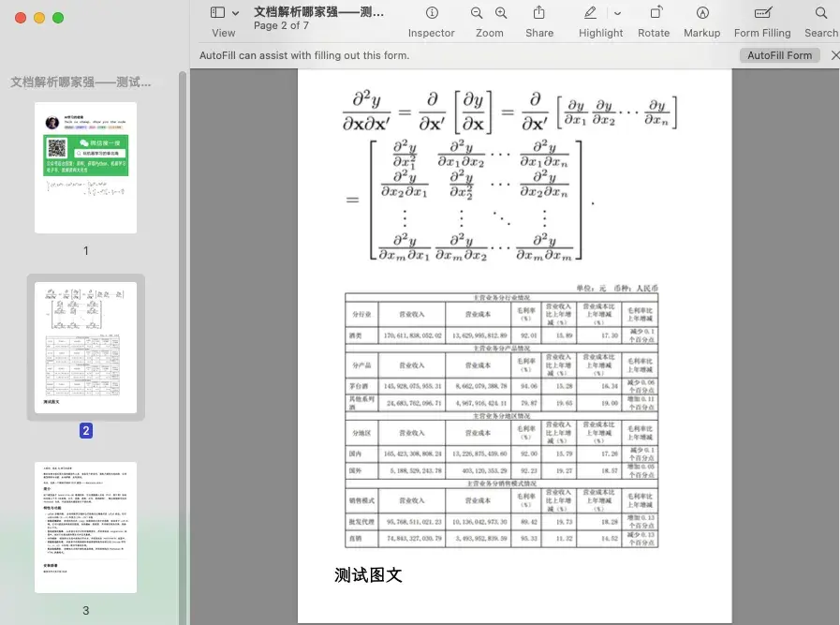Viewport: 840px width, 625px height.
Task: Open the Inspector panel
Action: tap(431, 19)
